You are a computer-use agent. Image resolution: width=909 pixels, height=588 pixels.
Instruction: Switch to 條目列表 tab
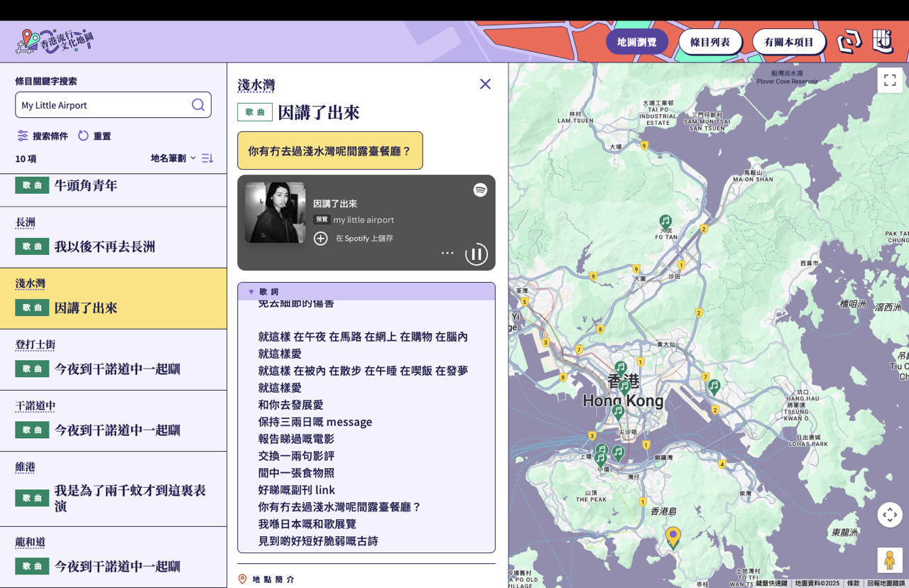pyautogui.click(x=710, y=42)
